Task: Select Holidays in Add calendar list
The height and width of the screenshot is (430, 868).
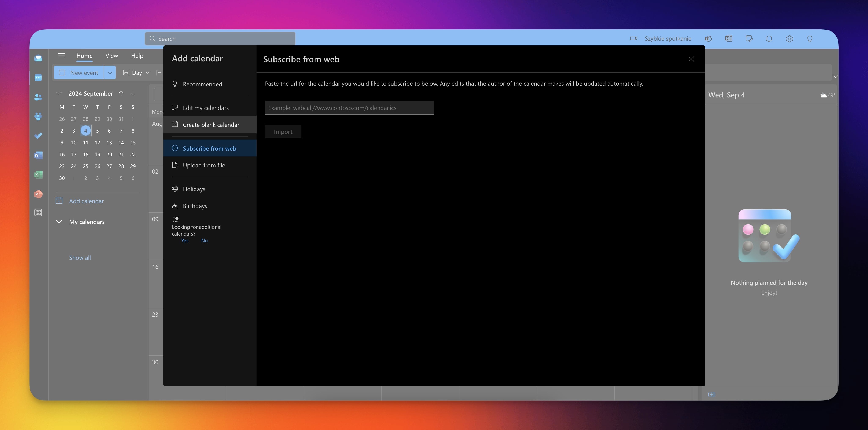Action: pyautogui.click(x=194, y=189)
